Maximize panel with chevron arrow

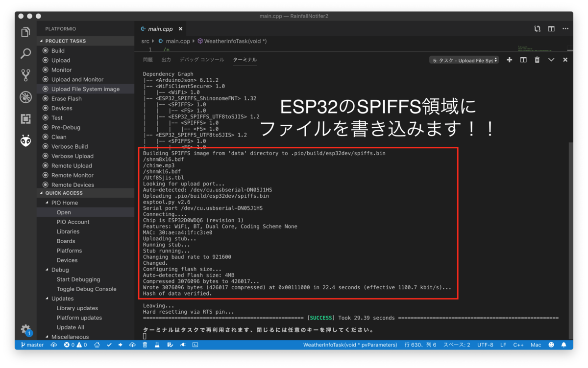click(x=551, y=60)
